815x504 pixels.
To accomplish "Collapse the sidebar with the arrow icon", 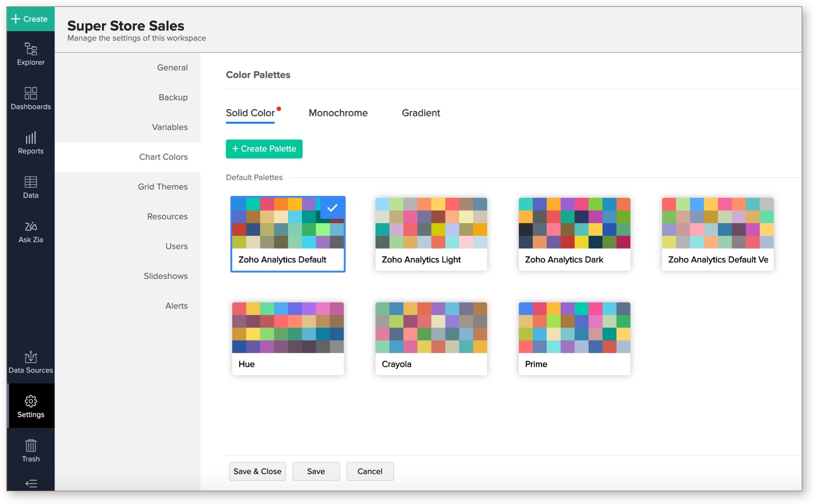I will 30,484.
